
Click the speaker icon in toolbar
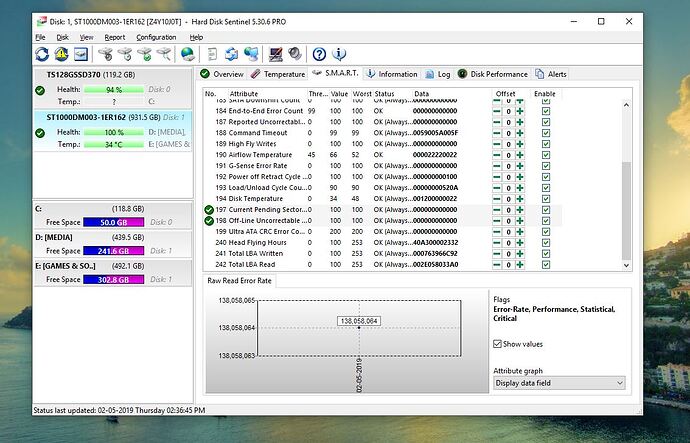[x=294, y=54]
